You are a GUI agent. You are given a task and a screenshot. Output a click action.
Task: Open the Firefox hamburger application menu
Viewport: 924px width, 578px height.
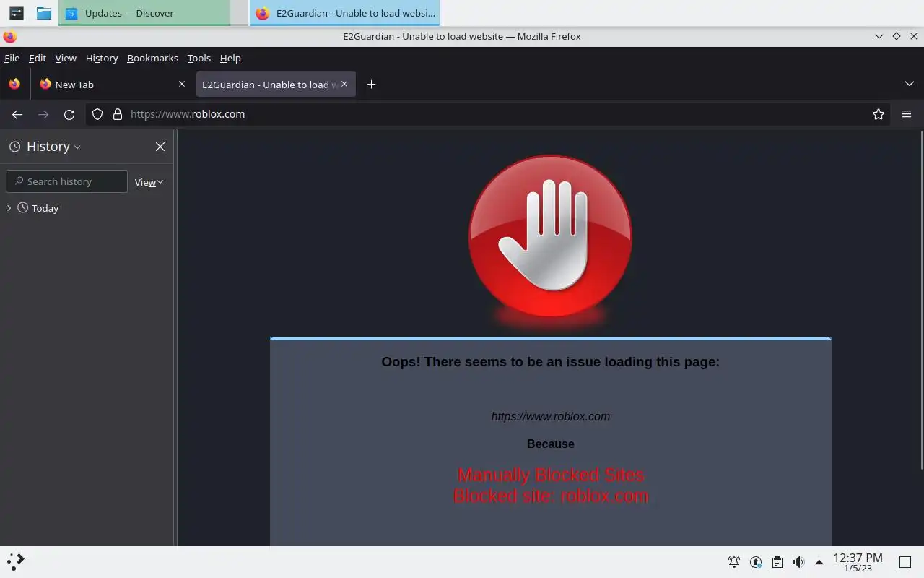click(907, 114)
